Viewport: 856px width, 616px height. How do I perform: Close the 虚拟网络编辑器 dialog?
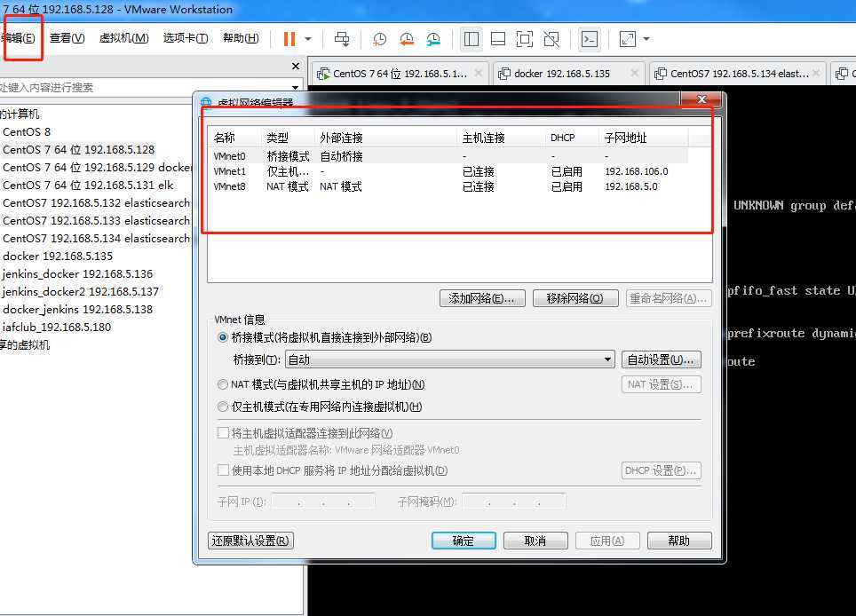tap(701, 99)
